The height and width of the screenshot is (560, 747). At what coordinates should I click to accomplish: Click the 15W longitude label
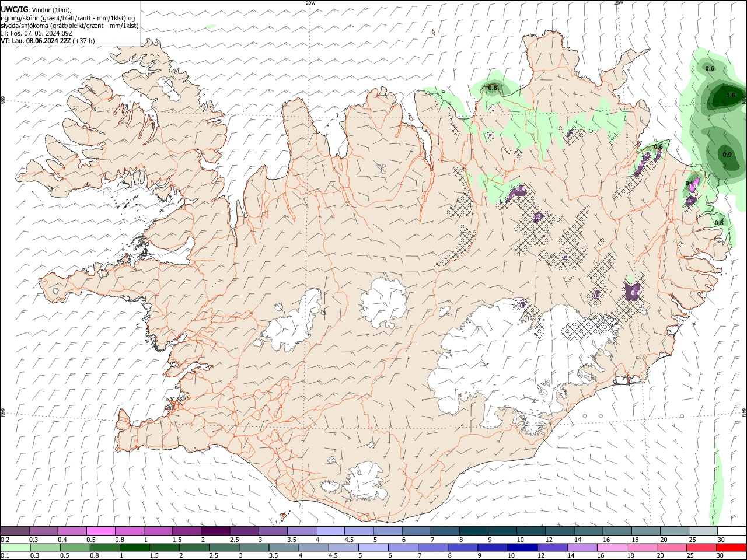tap(618, 3)
